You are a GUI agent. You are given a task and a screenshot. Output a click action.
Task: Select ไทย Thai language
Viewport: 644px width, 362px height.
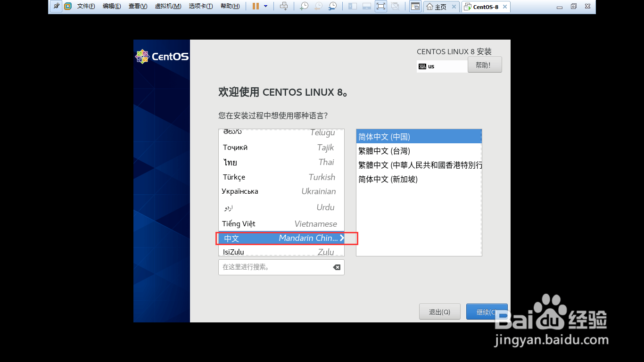click(281, 162)
